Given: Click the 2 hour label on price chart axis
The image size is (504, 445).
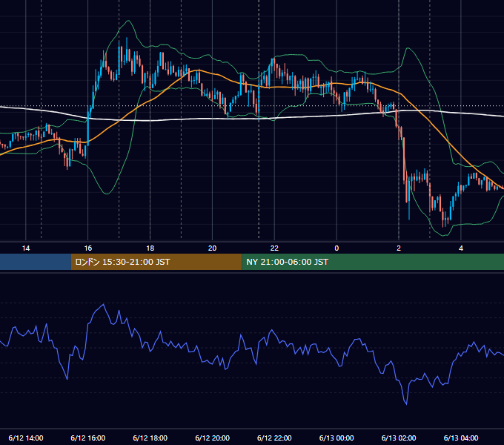Looking at the screenshot, I should click(x=399, y=248).
